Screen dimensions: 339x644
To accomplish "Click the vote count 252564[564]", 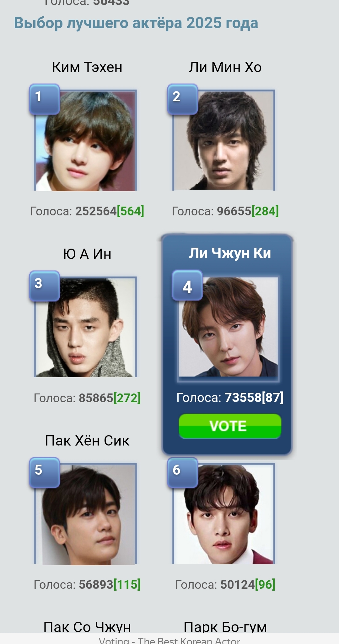I will pos(110,211).
